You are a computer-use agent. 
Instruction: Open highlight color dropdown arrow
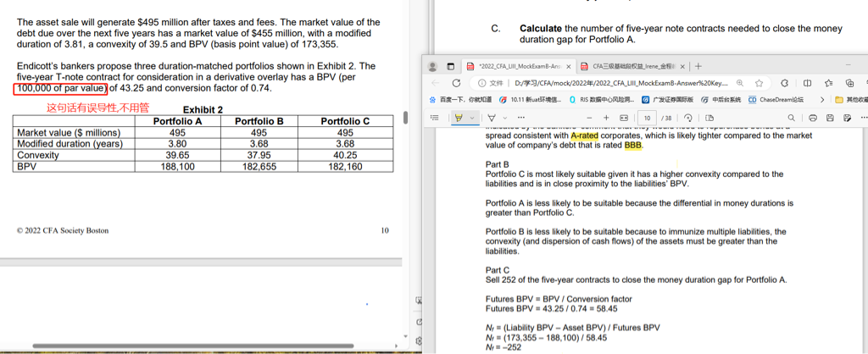[471, 118]
